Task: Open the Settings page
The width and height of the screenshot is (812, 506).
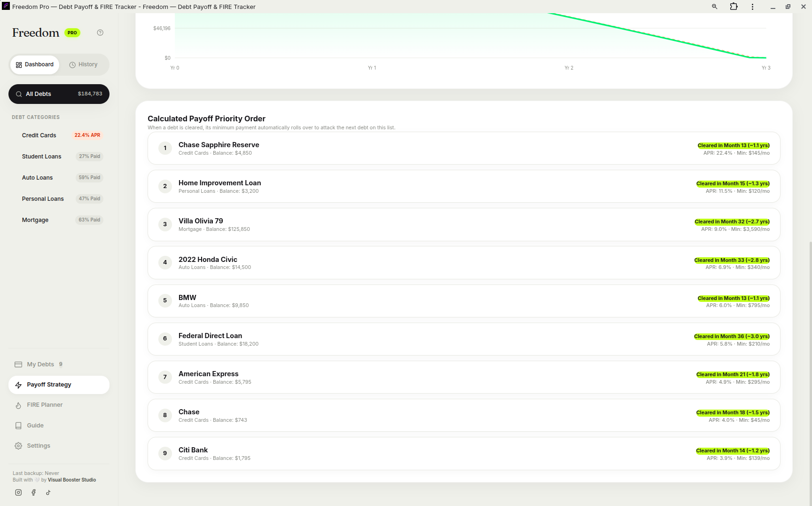Action: pyautogui.click(x=59, y=446)
